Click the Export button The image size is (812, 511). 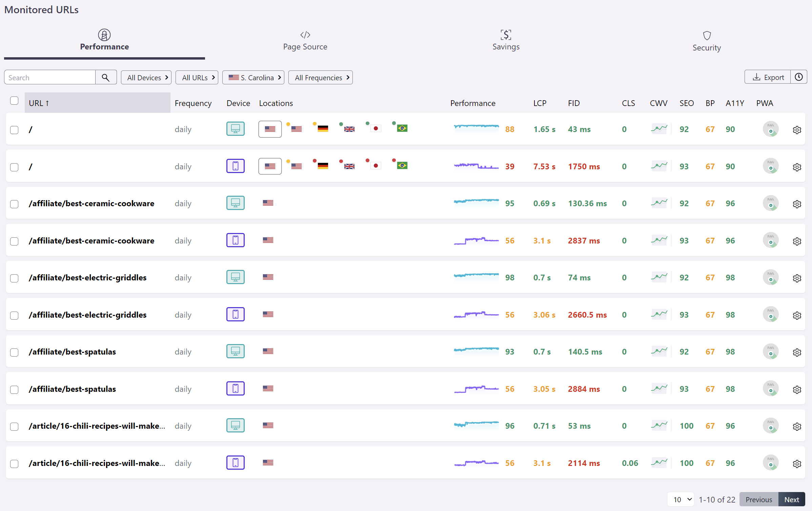768,77
